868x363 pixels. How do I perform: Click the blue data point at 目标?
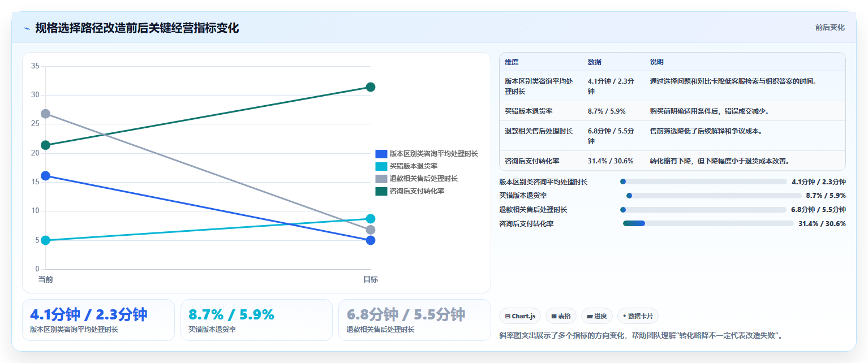371,240
